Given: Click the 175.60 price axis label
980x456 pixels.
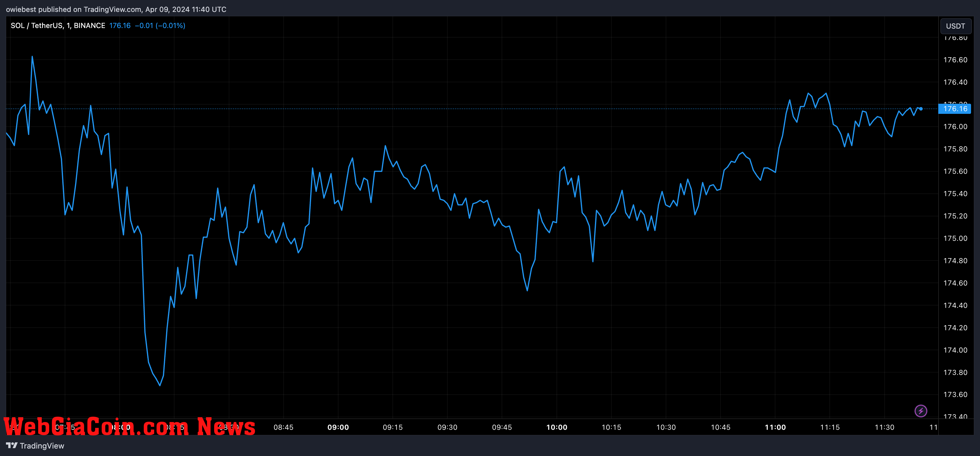Looking at the screenshot, I should 955,172.
